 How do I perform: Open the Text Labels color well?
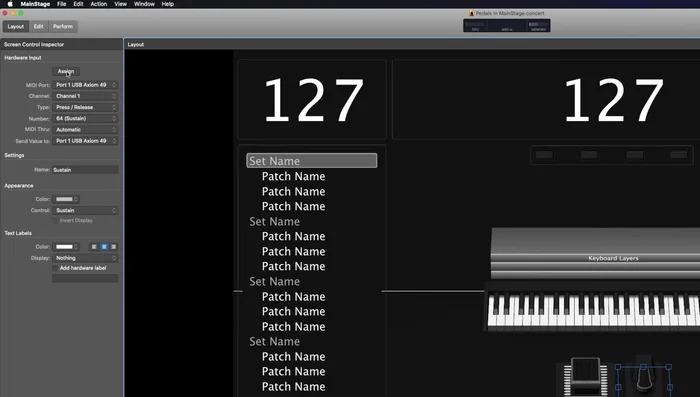coord(66,247)
